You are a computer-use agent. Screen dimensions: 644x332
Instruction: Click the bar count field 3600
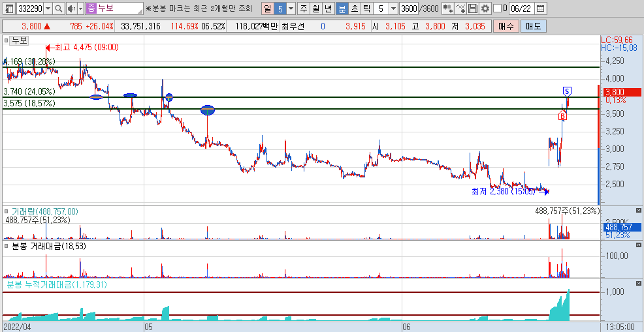pyautogui.click(x=409, y=8)
